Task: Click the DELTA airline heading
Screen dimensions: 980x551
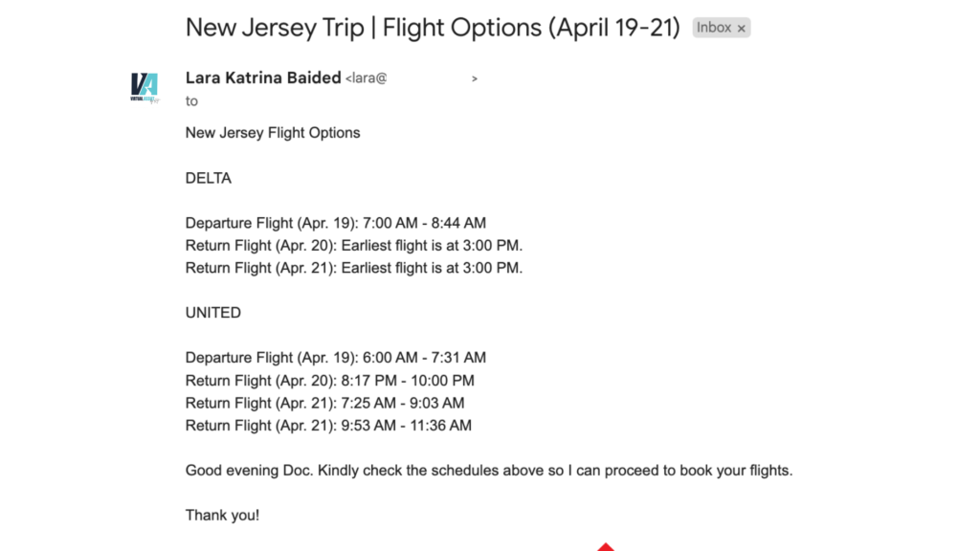Action: tap(209, 178)
